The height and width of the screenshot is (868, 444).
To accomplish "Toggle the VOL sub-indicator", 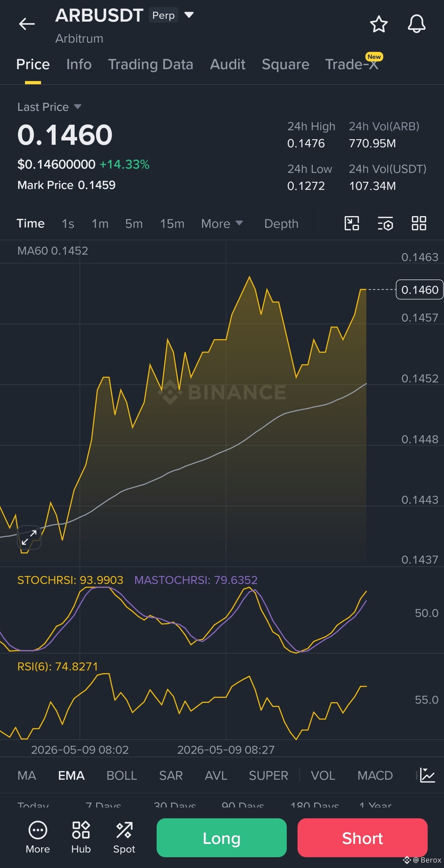I will pyautogui.click(x=323, y=775).
